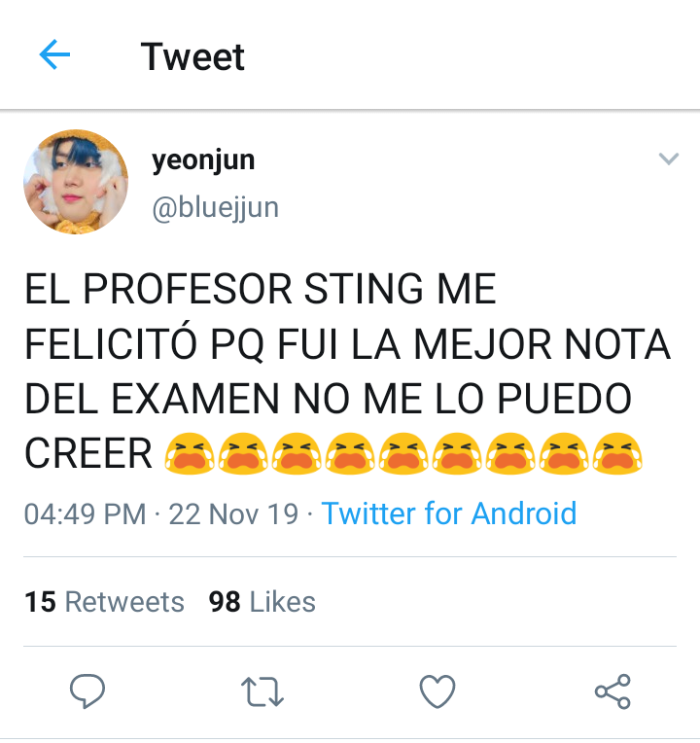
Task: Share the tweet via share icon
Action: point(612,691)
